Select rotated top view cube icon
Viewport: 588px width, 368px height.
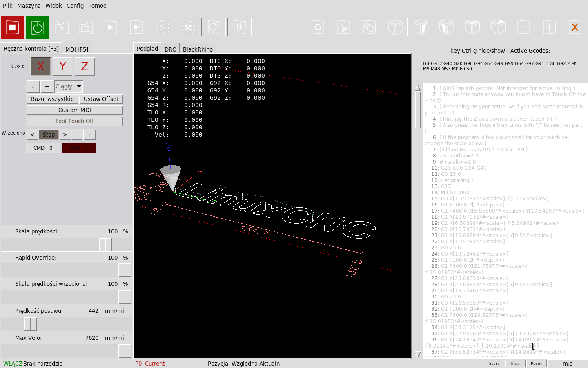click(x=498, y=27)
